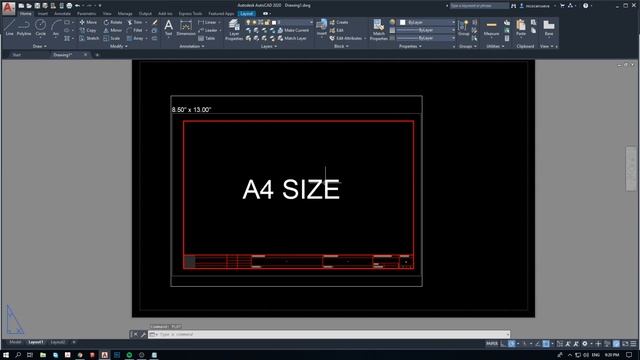Click the Linear dimension tool

[x=207, y=22]
